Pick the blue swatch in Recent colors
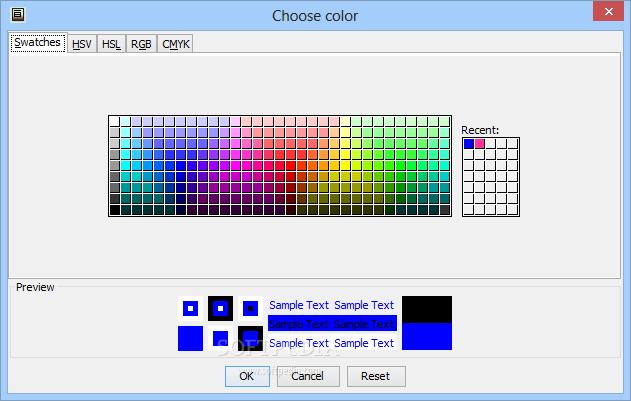Image resolution: width=631 pixels, height=401 pixels. click(468, 144)
